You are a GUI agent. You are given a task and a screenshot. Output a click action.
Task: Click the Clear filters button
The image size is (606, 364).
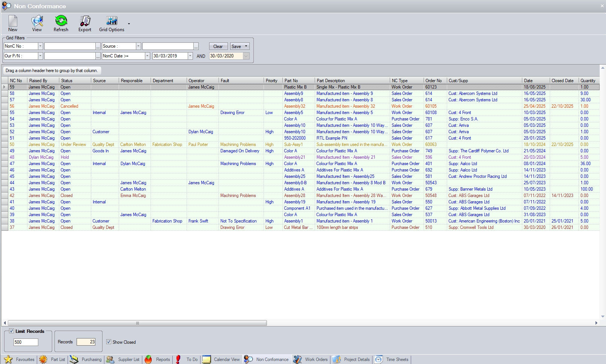click(218, 47)
